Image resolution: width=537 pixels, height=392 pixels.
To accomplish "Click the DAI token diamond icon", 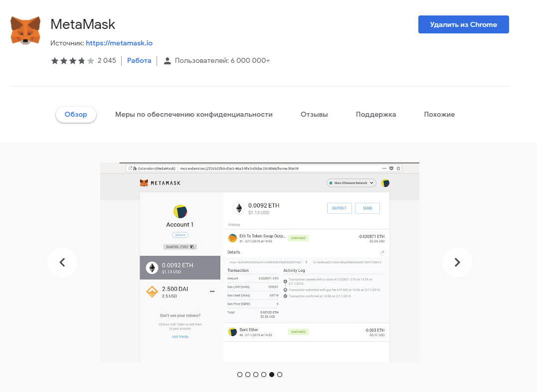I will point(152,292).
